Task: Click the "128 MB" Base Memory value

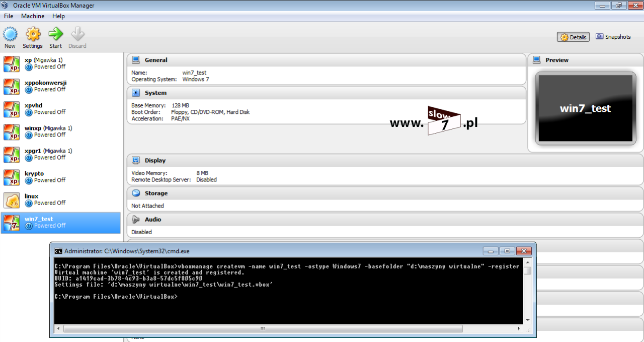Action: click(x=181, y=105)
